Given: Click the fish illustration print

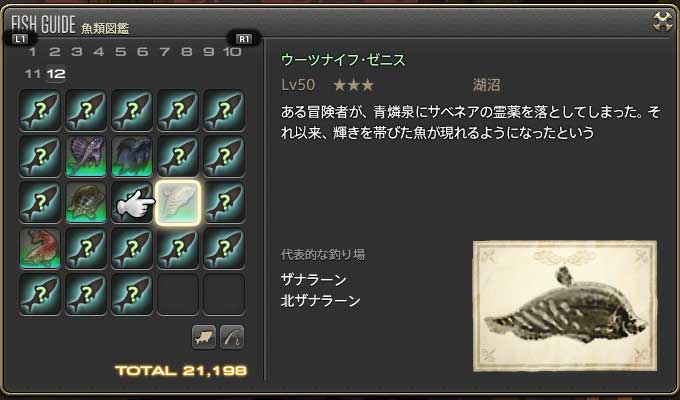Looking at the screenshot, I should tap(565, 306).
